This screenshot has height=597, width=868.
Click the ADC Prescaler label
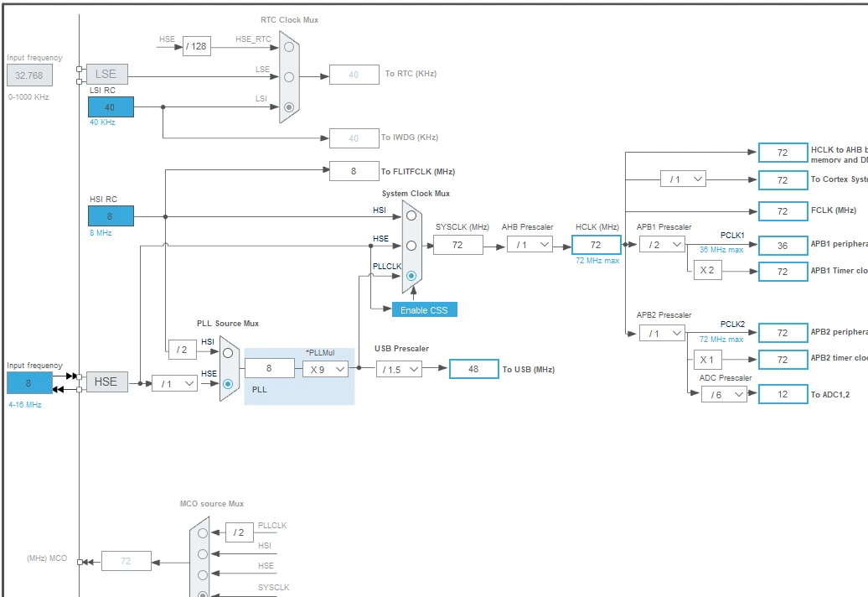tap(726, 377)
